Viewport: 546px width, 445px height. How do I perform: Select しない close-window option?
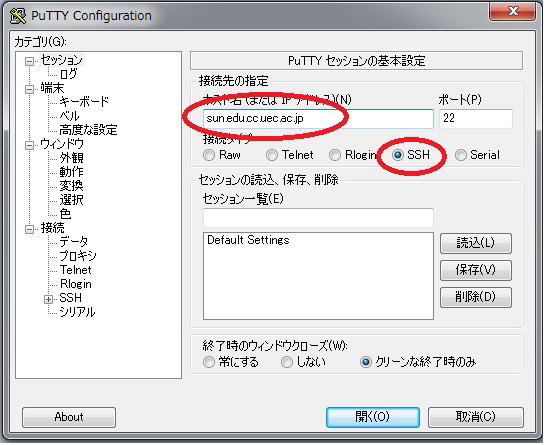coord(287,362)
